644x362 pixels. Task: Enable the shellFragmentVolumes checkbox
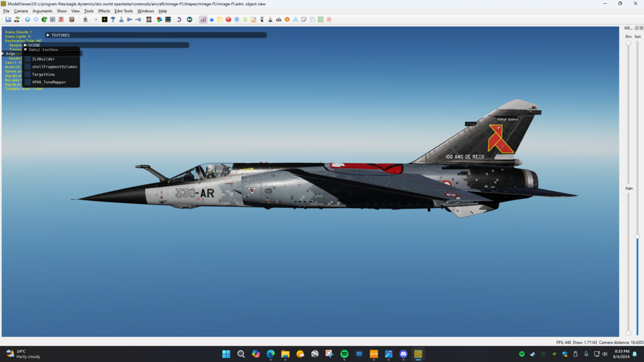coord(28,66)
